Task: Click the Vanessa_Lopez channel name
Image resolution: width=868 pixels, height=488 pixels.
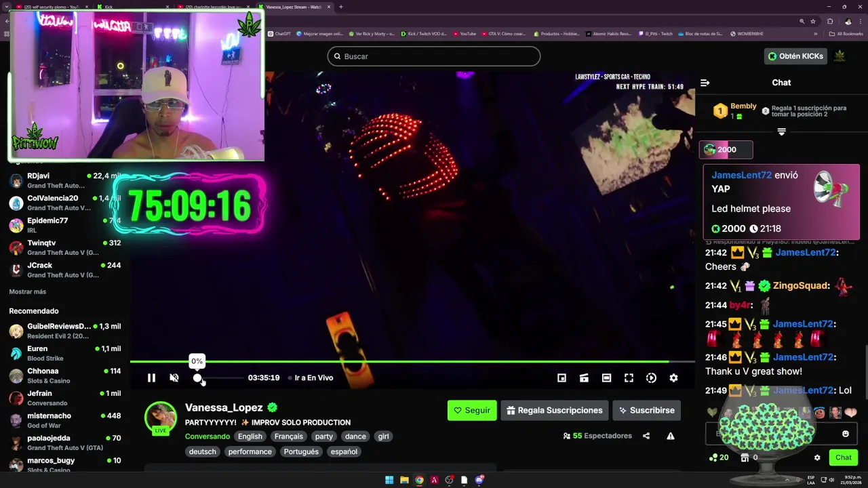Action: (224, 408)
